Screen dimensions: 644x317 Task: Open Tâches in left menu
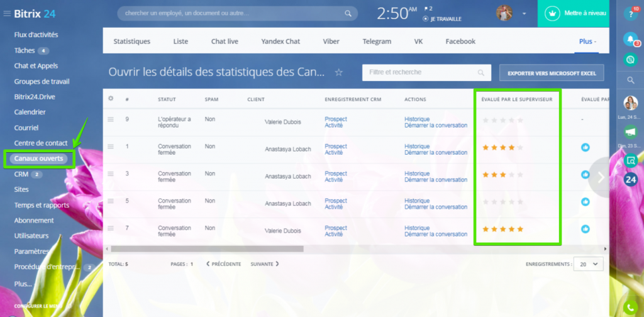[25, 50]
